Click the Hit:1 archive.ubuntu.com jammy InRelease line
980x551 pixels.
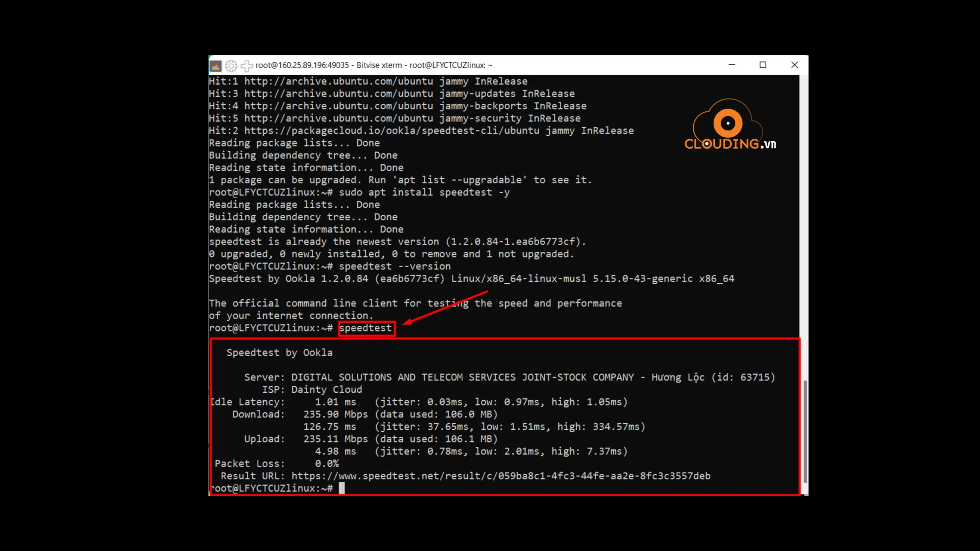click(368, 81)
